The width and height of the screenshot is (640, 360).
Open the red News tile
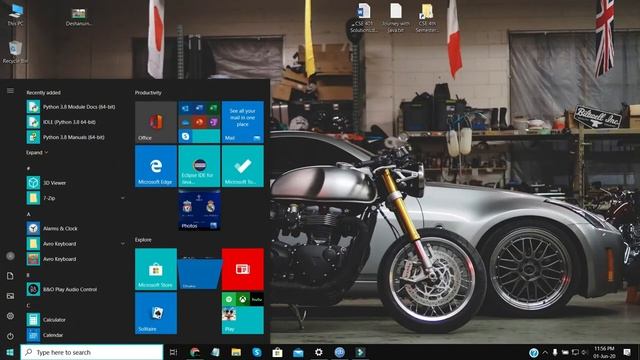242,269
